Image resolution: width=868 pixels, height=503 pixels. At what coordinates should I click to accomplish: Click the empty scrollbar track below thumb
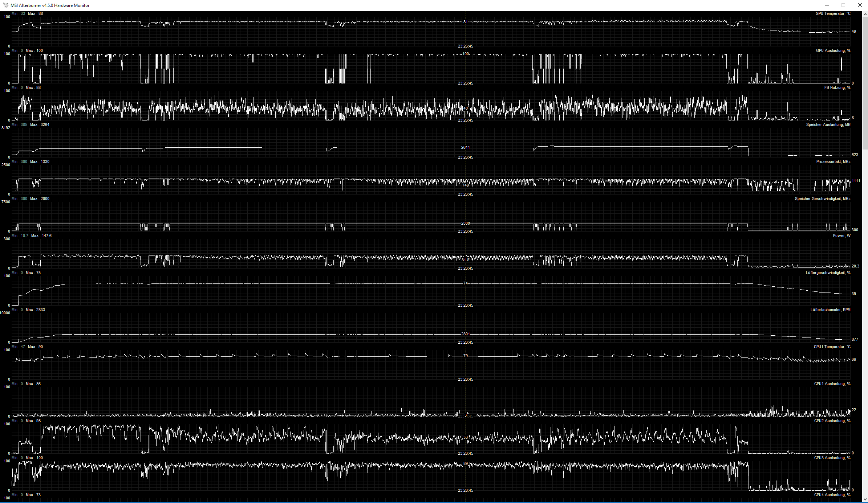(865, 319)
